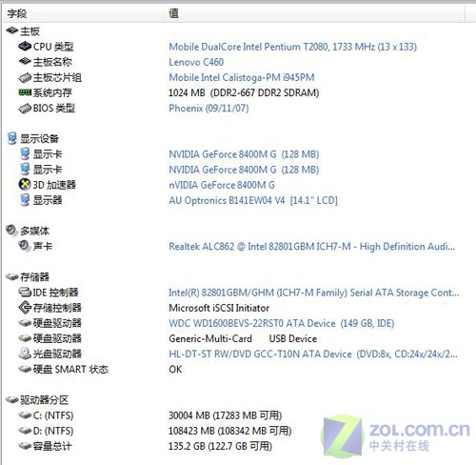
Task: Click the 显示器 monitor icon
Action: point(25,200)
